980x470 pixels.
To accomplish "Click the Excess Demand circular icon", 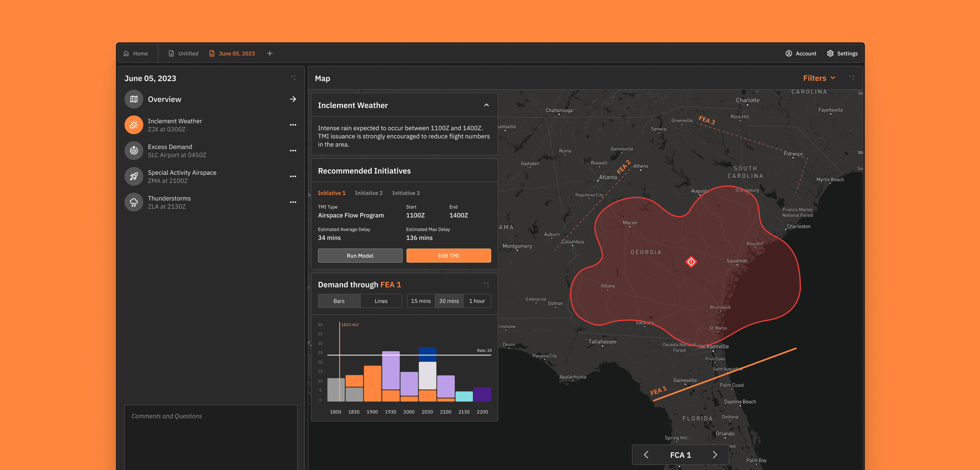I will pos(134,151).
